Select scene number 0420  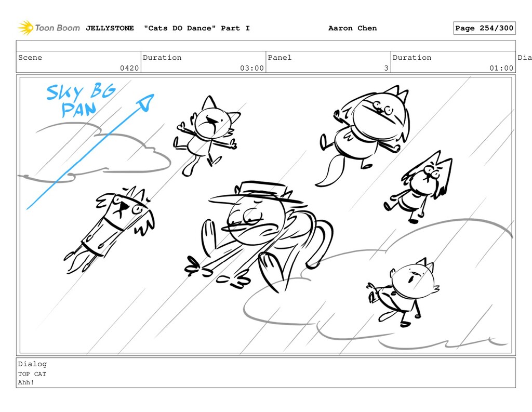click(129, 68)
